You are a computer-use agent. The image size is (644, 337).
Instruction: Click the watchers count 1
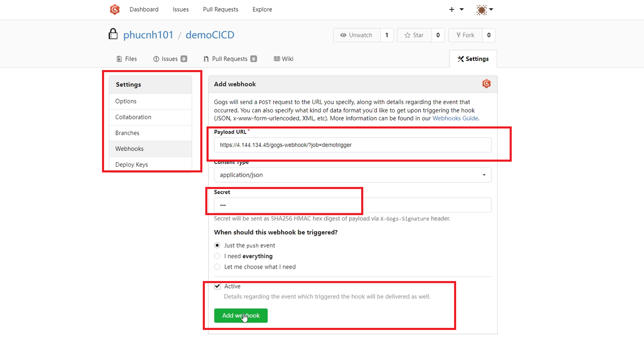click(387, 35)
